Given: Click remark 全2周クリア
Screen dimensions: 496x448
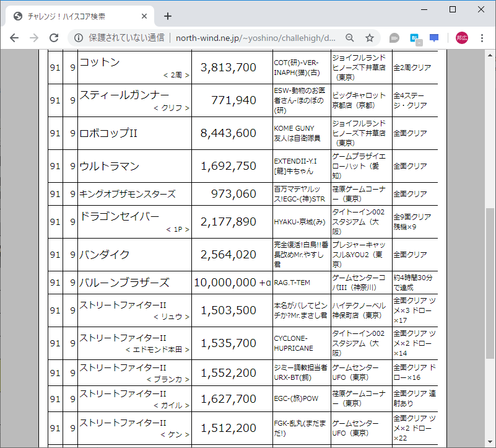Looking at the screenshot, I should click(x=412, y=68).
